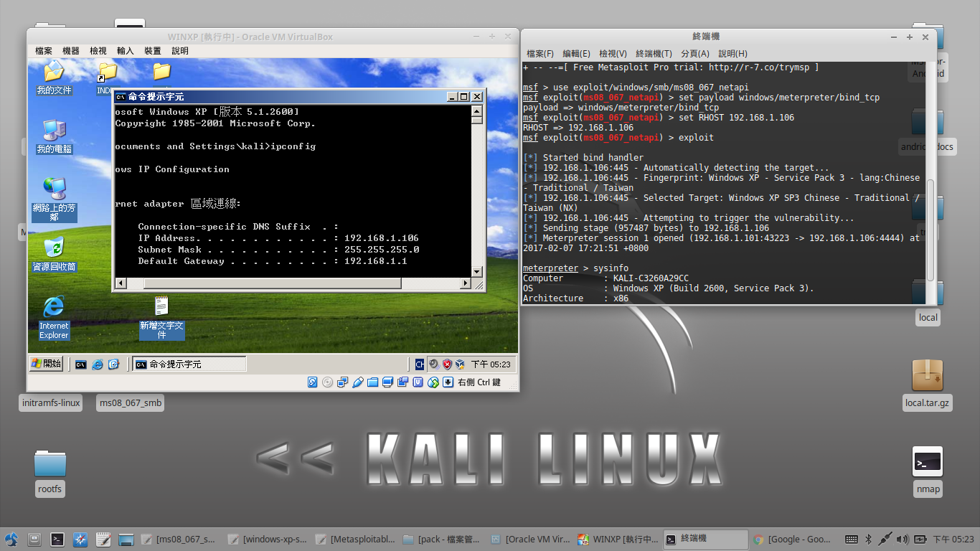This screenshot has height=551, width=980.
Task: Open 說明(H) menu in the terminal window
Action: pos(732,54)
